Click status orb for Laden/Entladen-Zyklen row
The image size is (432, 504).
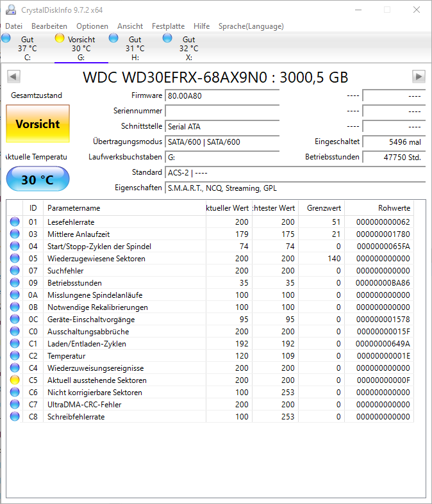coord(15,344)
